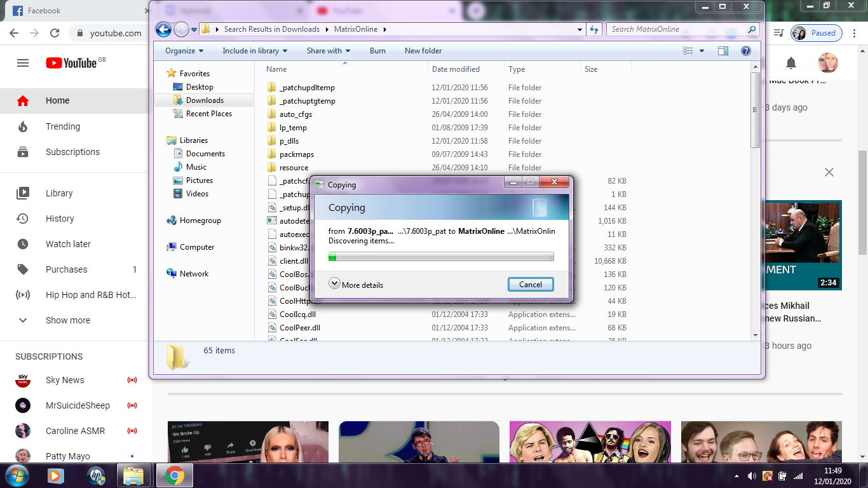This screenshot has width=868, height=488.
Task: Open the Share with dropdown menu
Action: point(329,51)
